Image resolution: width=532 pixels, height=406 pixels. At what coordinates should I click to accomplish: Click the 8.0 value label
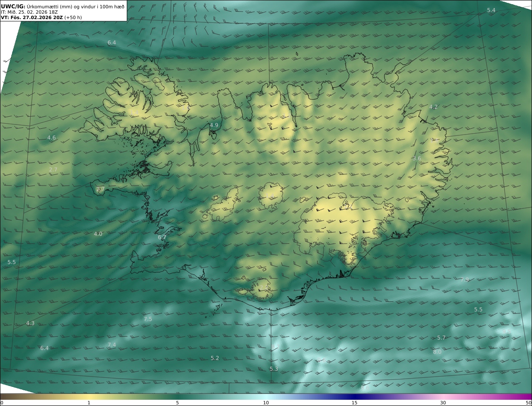coord(437,352)
